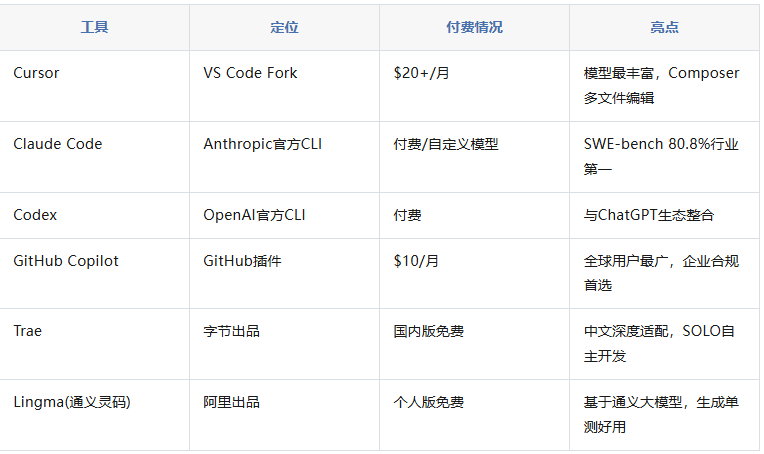Select the Trae cell
The image size is (764, 454).
point(95,344)
